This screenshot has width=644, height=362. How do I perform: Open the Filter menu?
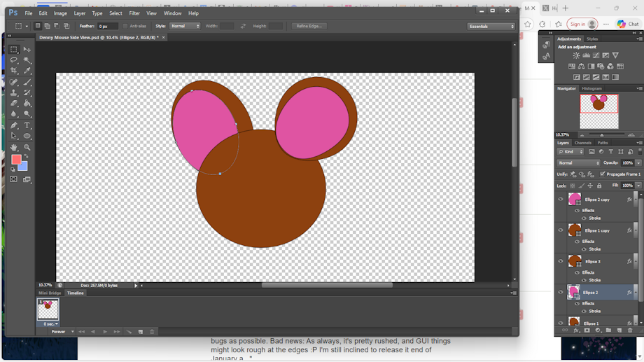pos(134,13)
